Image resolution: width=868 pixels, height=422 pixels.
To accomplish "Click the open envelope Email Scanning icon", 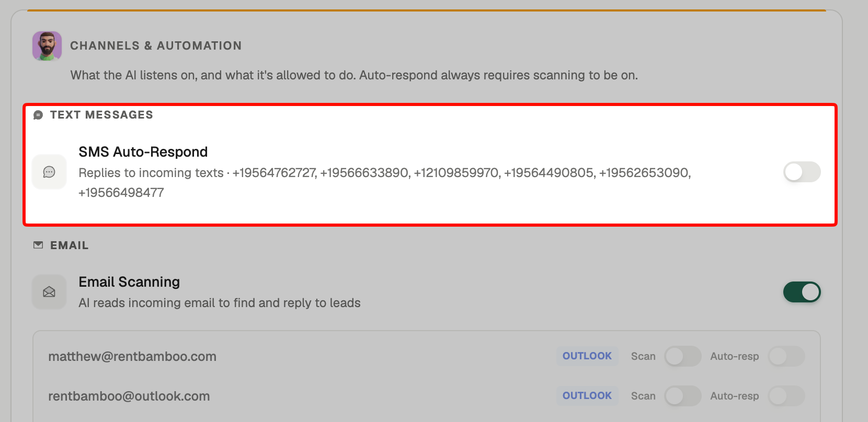I will click(x=49, y=292).
